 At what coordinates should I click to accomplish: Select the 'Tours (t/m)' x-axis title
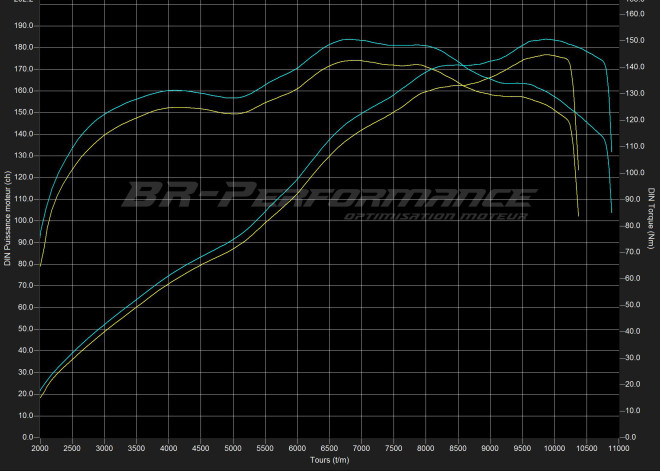point(329,461)
